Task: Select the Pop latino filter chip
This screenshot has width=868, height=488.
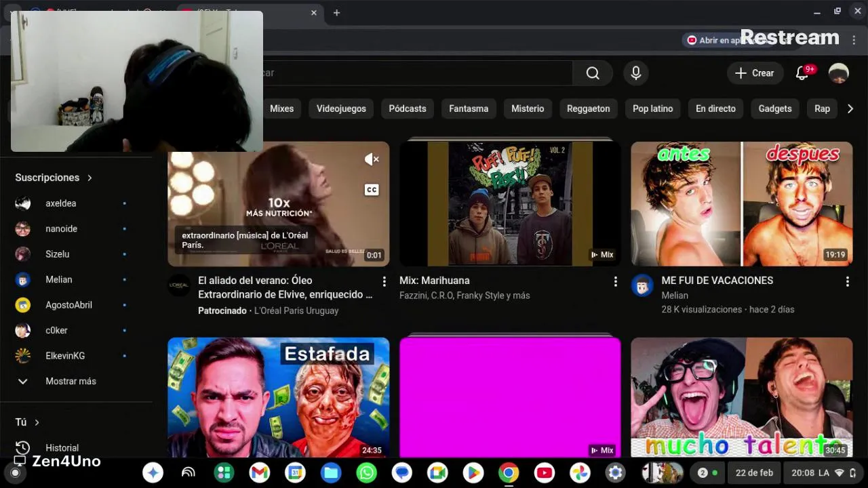Action: tap(653, 108)
